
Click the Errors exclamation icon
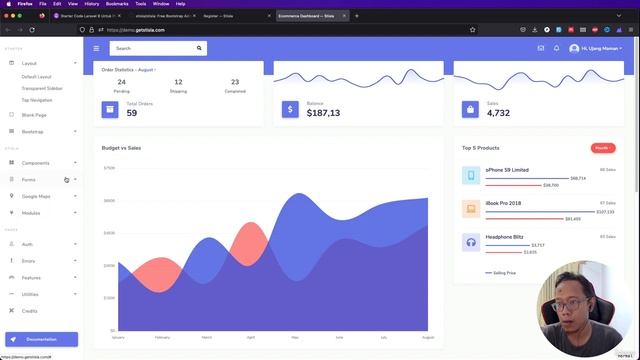(x=11, y=260)
